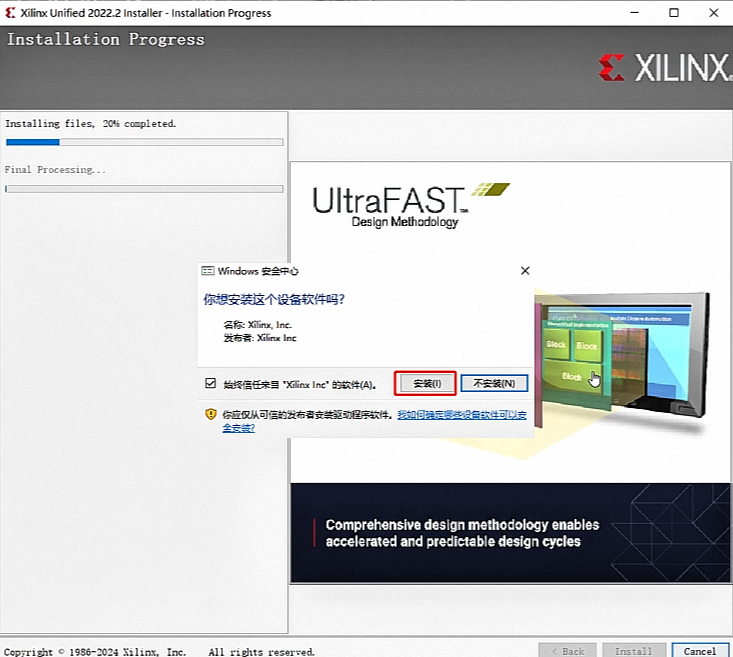The height and width of the screenshot is (657, 733).
Task: Click the Installing files progress bar
Action: [144, 143]
